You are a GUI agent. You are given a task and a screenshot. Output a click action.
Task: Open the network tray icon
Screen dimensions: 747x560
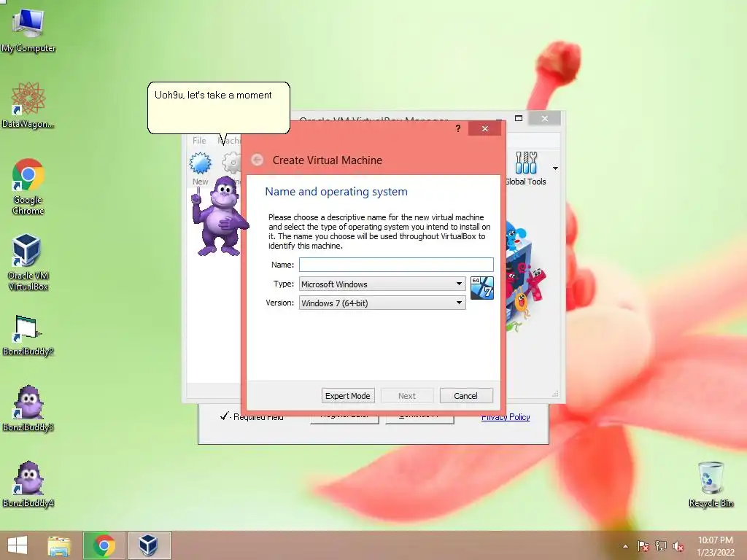click(x=660, y=546)
